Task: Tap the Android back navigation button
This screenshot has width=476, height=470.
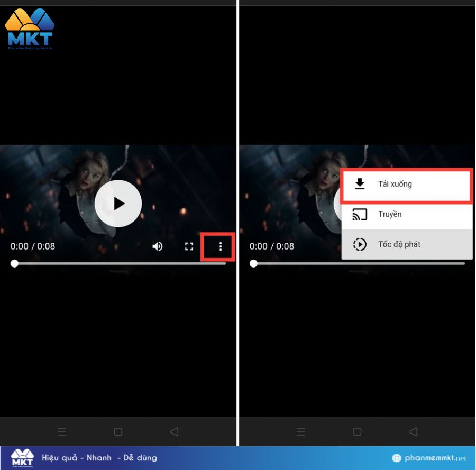Action: [x=175, y=432]
